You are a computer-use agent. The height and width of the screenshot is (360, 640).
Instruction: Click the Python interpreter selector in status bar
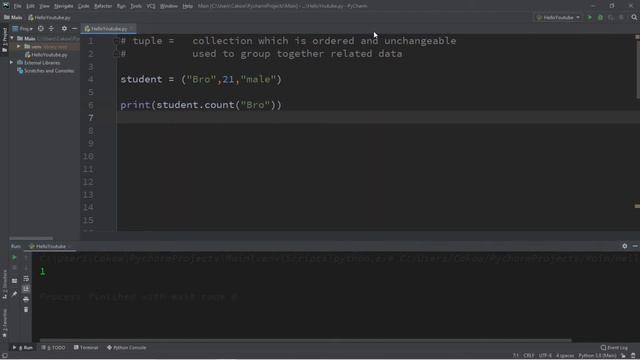click(x=598, y=356)
